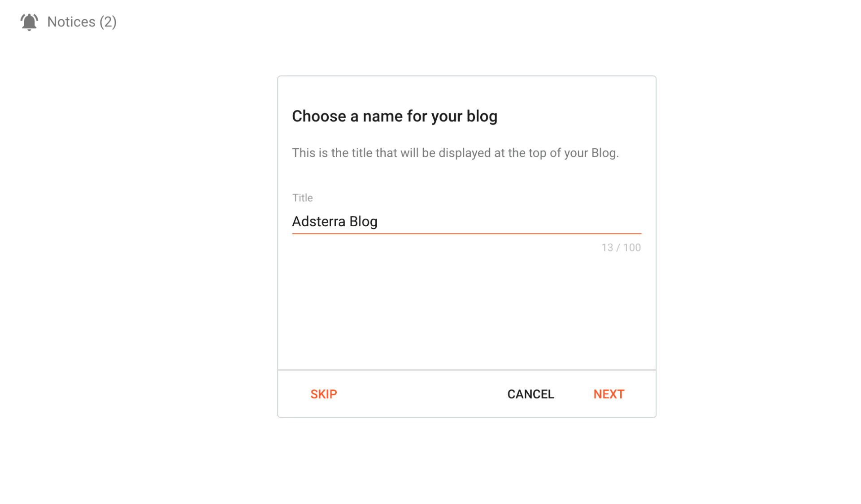Select CANCEL to dismiss the dialog
This screenshot has height=504, width=861.
point(531,394)
